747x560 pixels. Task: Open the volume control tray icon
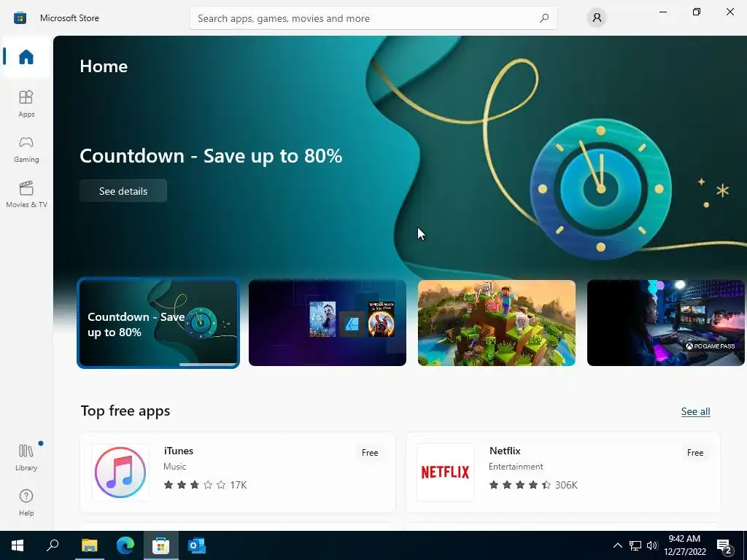[652, 545]
